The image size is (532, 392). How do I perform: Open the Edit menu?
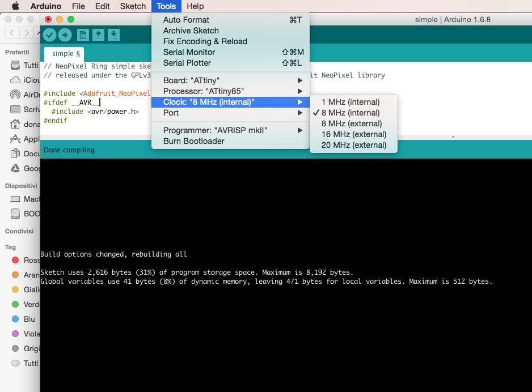pos(103,6)
